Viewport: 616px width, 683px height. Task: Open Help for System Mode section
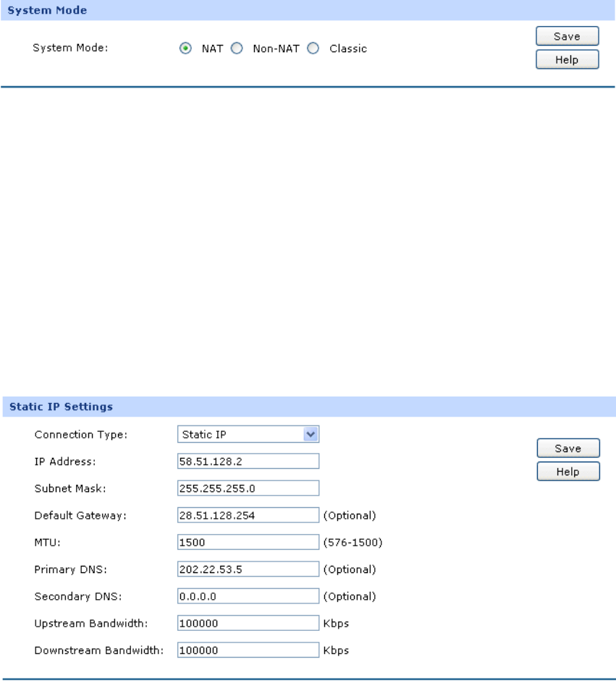point(568,59)
